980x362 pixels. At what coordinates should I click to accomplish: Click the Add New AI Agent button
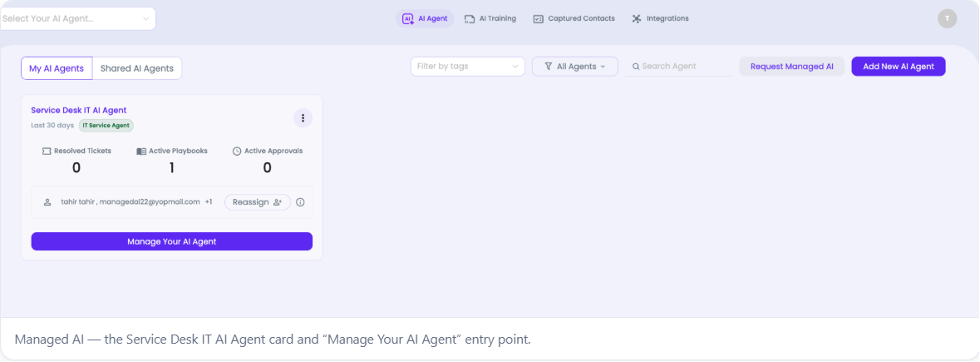[x=898, y=67]
